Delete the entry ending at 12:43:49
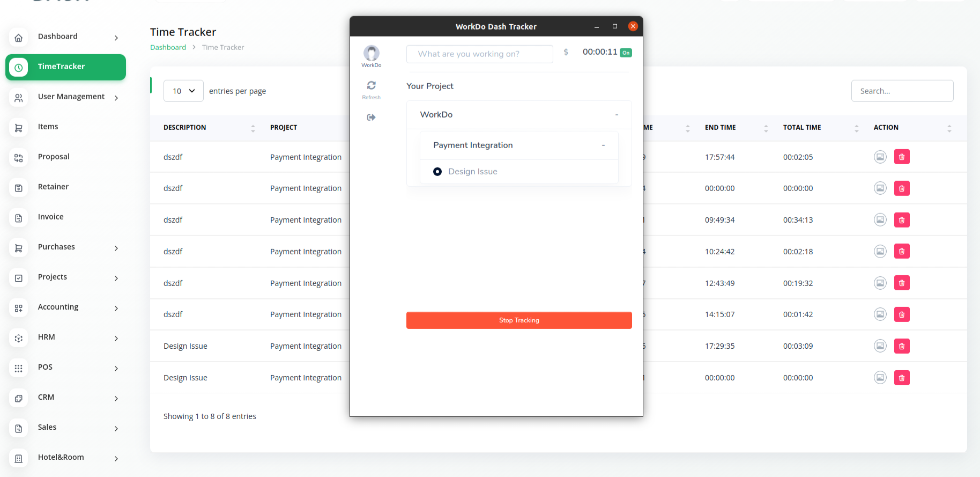The height and width of the screenshot is (477, 980). coord(902,283)
